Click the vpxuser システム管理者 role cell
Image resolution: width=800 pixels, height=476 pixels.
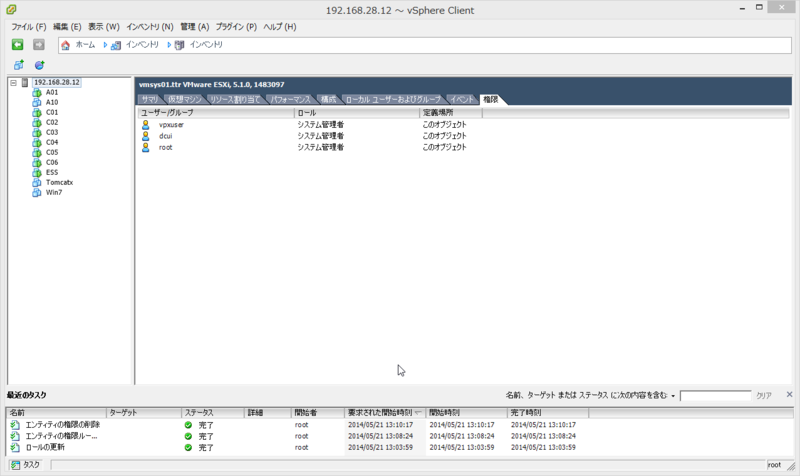coord(321,124)
